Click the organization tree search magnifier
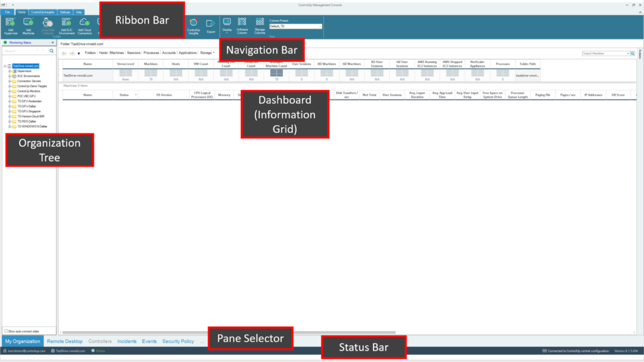The height and width of the screenshot is (362, 644). 52,51
